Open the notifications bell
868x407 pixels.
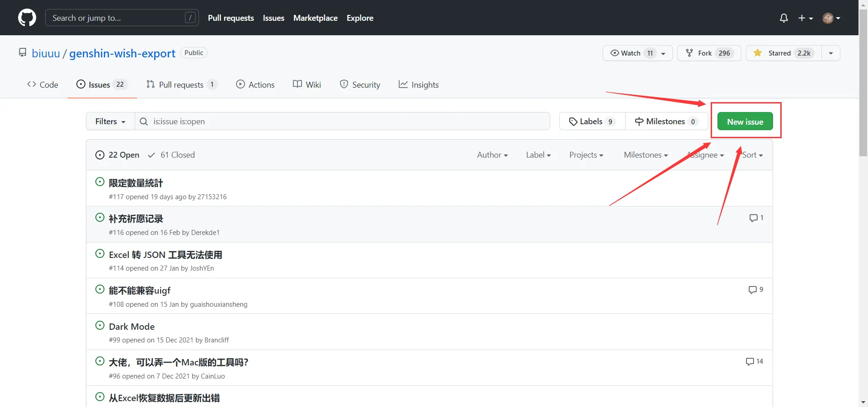point(784,18)
